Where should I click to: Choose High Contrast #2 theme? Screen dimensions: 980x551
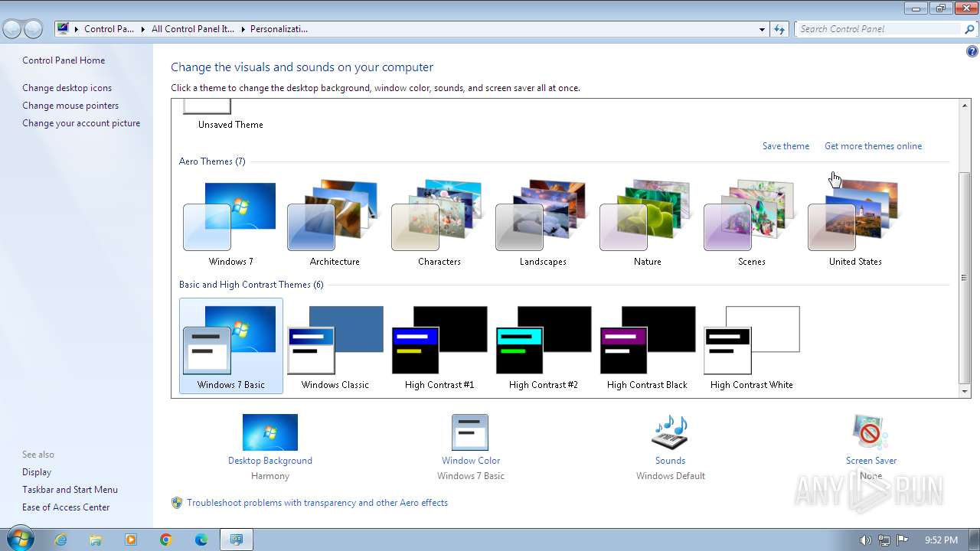click(x=543, y=346)
